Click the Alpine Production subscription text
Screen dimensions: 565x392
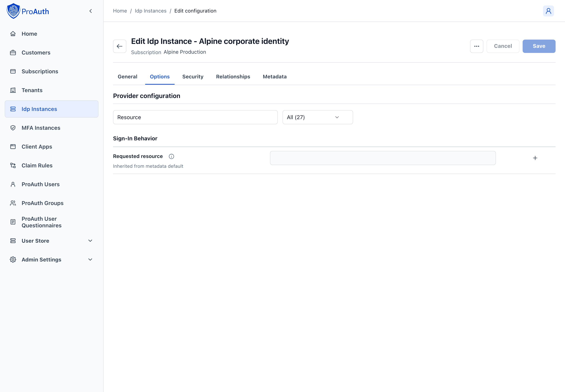(x=185, y=52)
